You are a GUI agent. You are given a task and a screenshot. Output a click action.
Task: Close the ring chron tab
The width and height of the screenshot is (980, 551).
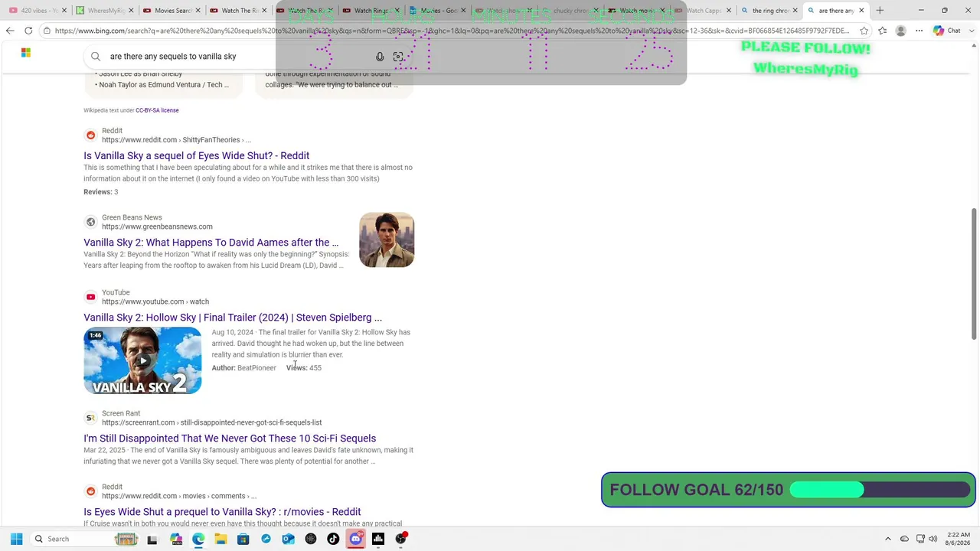[x=795, y=11]
